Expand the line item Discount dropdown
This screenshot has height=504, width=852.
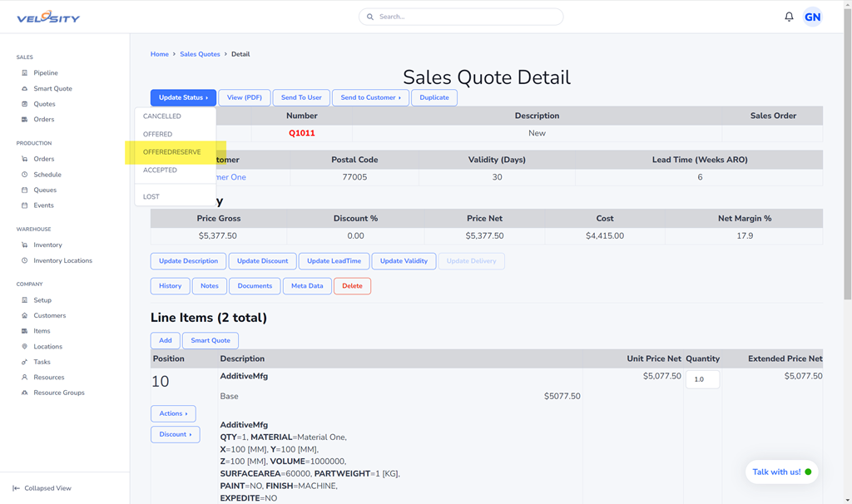175,434
